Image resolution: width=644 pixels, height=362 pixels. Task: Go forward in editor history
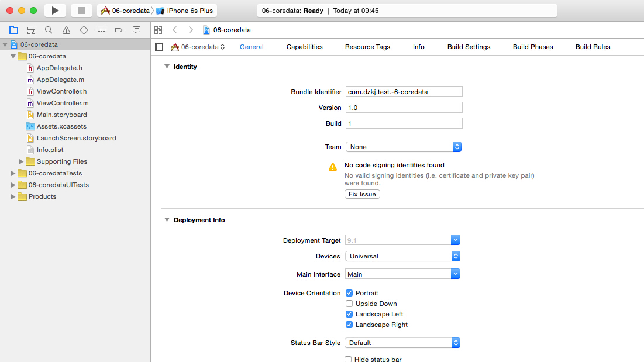click(x=191, y=30)
